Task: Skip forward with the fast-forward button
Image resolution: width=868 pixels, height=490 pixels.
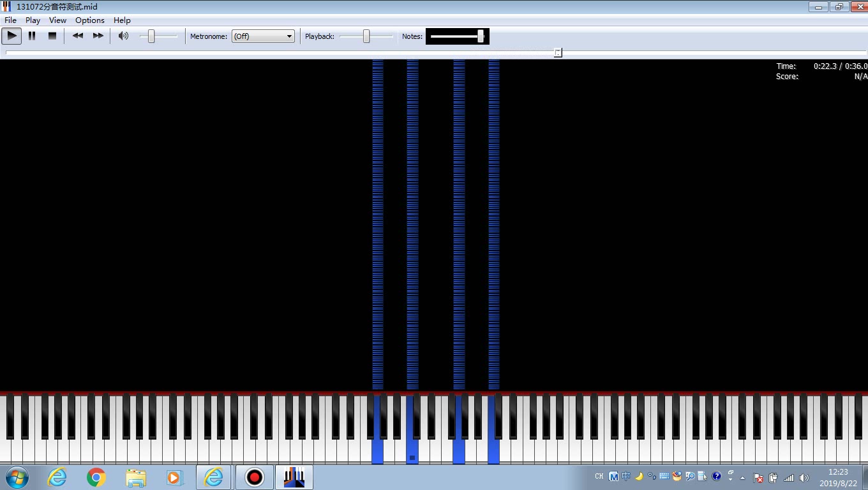Action: pyautogui.click(x=98, y=36)
